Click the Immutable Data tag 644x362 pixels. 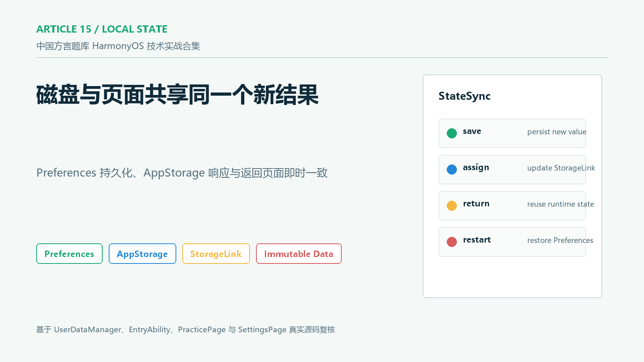pyautogui.click(x=299, y=254)
